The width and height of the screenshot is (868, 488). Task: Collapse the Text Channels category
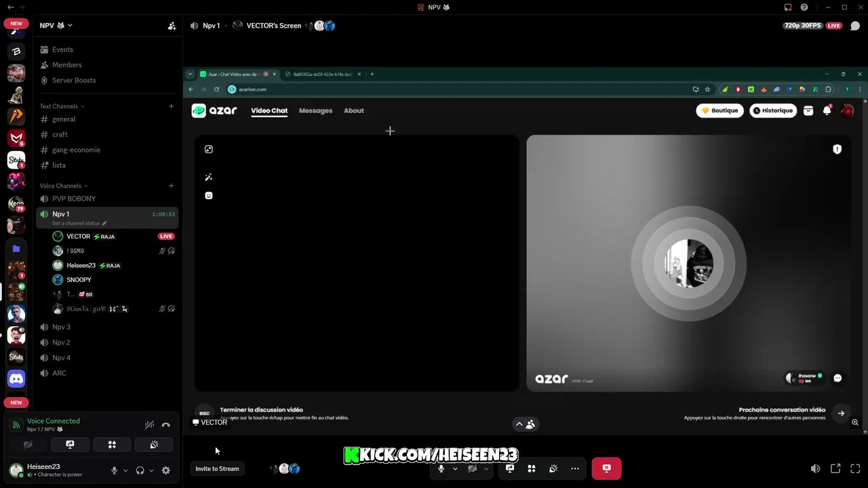[62, 106]
